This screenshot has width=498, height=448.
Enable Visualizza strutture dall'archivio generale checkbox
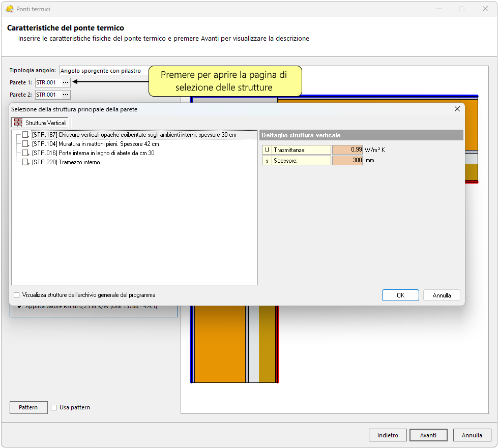[x=17, y=295]
